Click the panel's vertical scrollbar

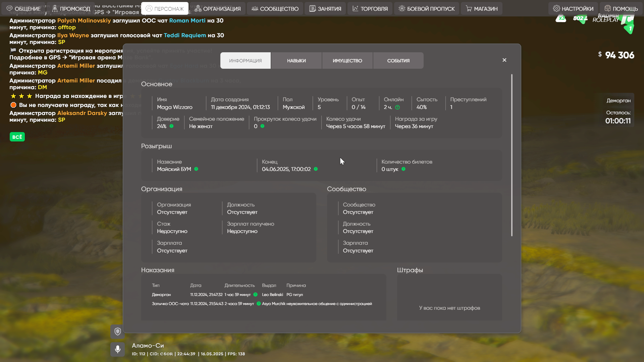click(x=512, y=155)
